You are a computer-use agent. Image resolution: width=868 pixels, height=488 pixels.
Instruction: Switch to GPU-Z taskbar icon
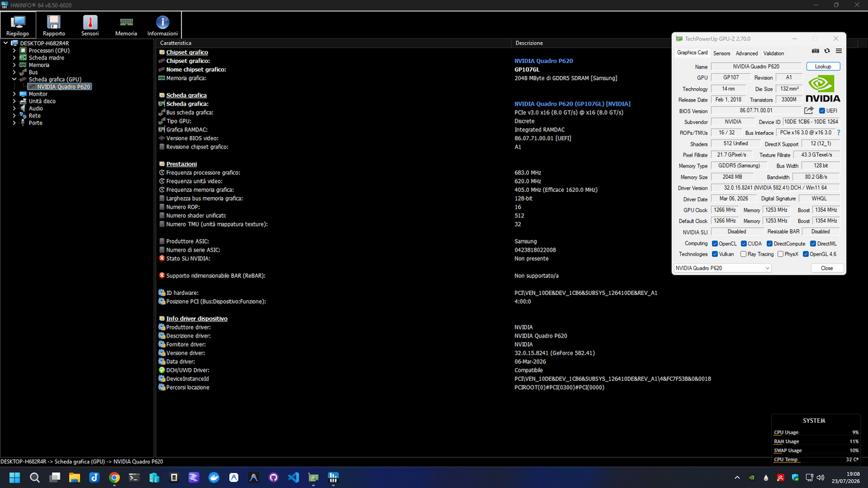pos(313,477)
